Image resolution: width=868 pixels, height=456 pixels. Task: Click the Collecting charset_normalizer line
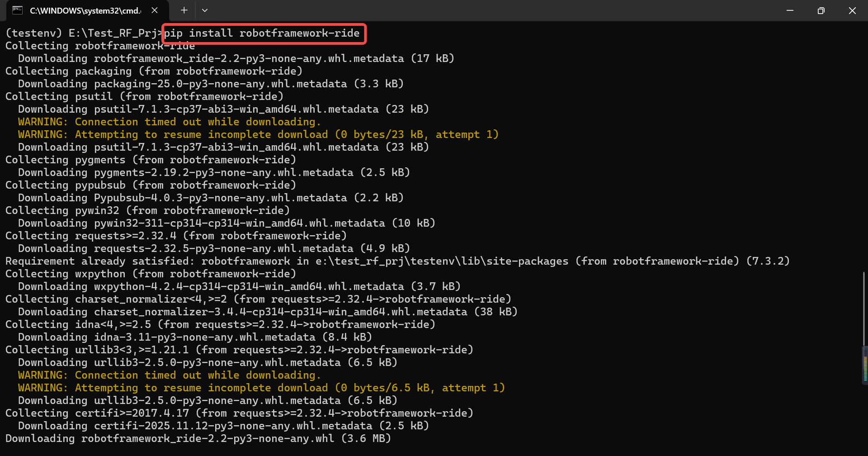pyautogui.click(x=258, y=299)
